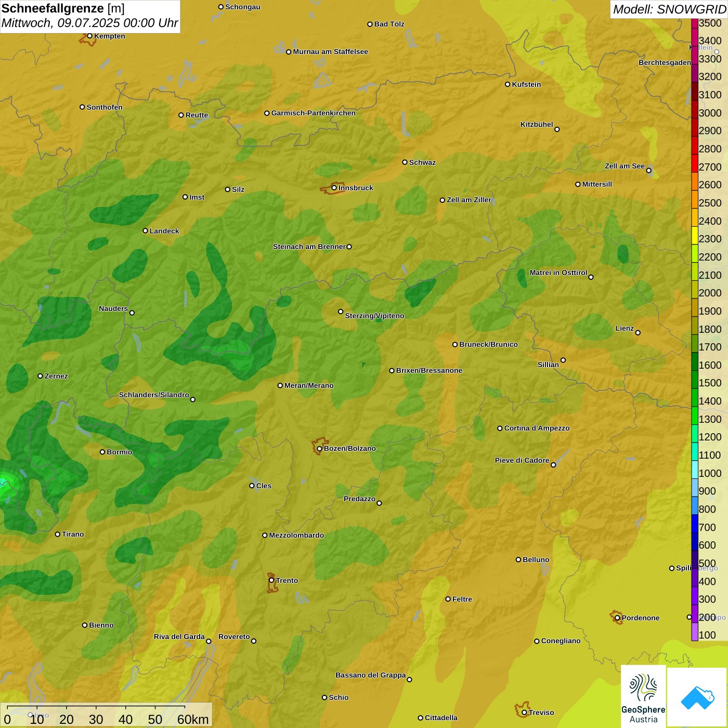
Task: Click the "Sonthofen" town label
Action: (105, 107)
